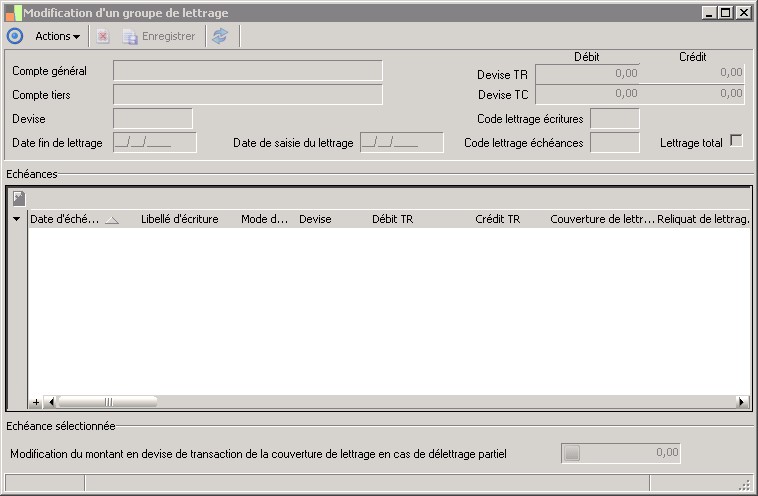Click the grid export icon above table
This screenshot has width=758, height=496.
coord(19,198)
